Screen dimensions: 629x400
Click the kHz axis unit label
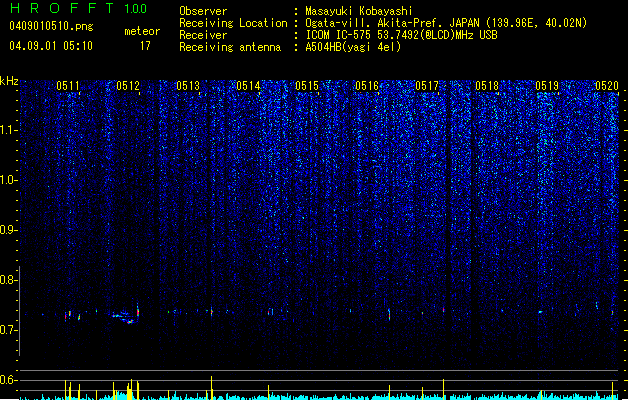9,81
